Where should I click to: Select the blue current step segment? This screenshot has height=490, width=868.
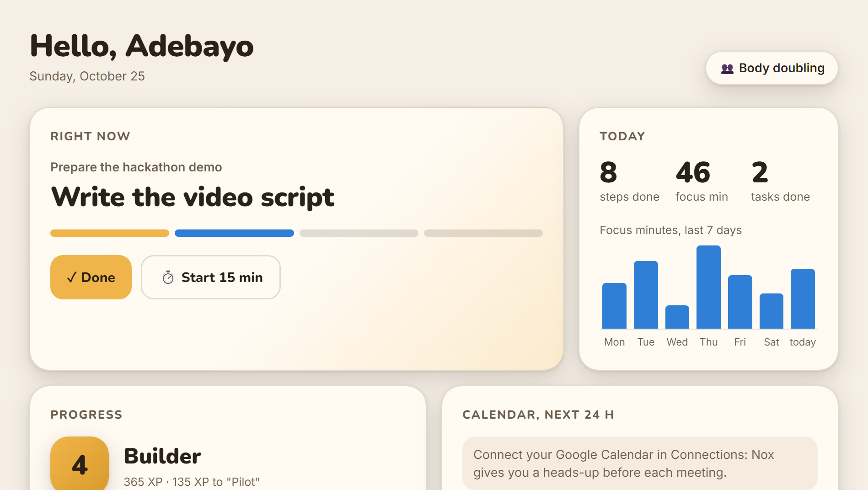234,233
